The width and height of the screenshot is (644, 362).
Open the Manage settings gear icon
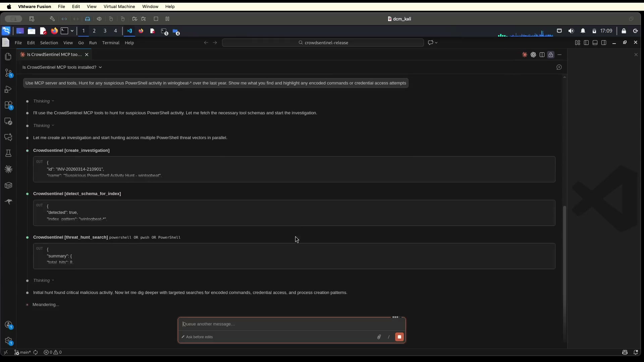8,341
